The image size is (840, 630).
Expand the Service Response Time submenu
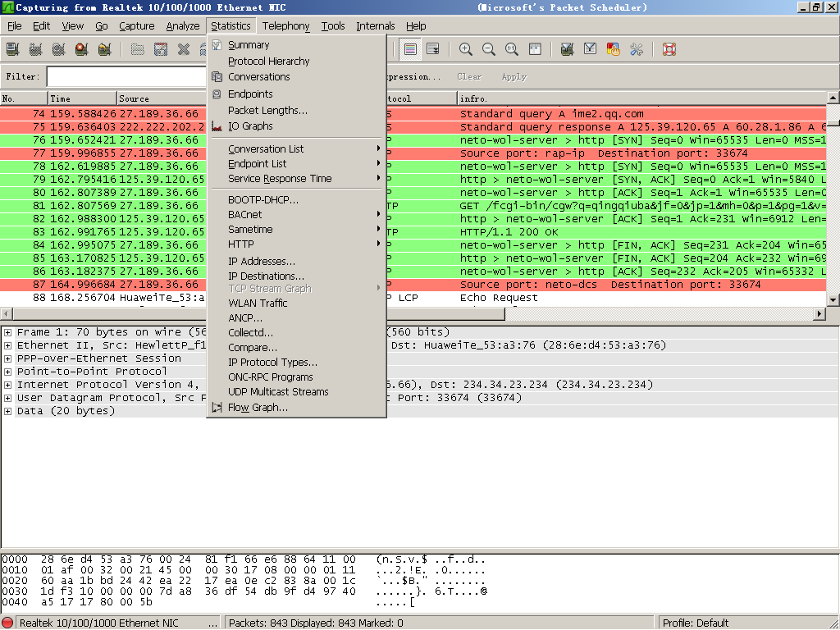(x=296, y=178)
